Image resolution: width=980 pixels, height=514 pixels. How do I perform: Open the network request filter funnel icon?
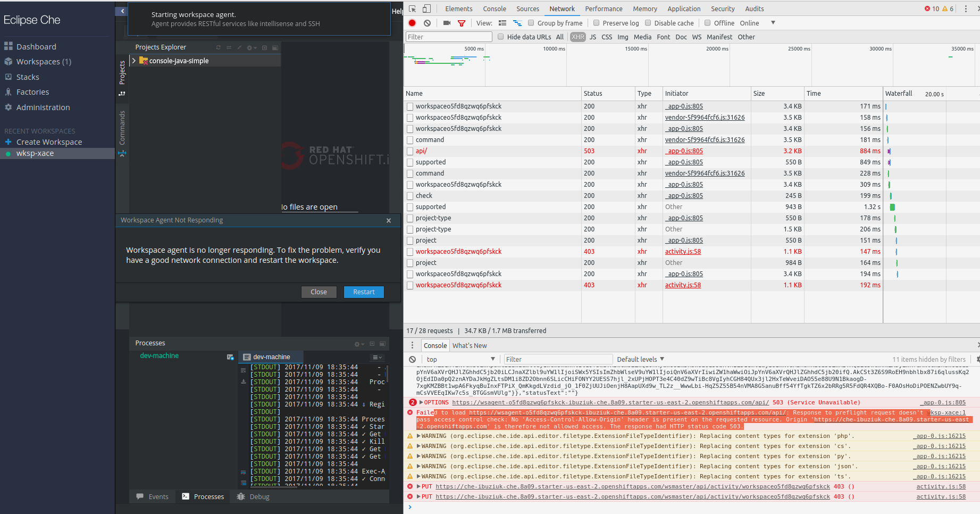pos(462,23)
